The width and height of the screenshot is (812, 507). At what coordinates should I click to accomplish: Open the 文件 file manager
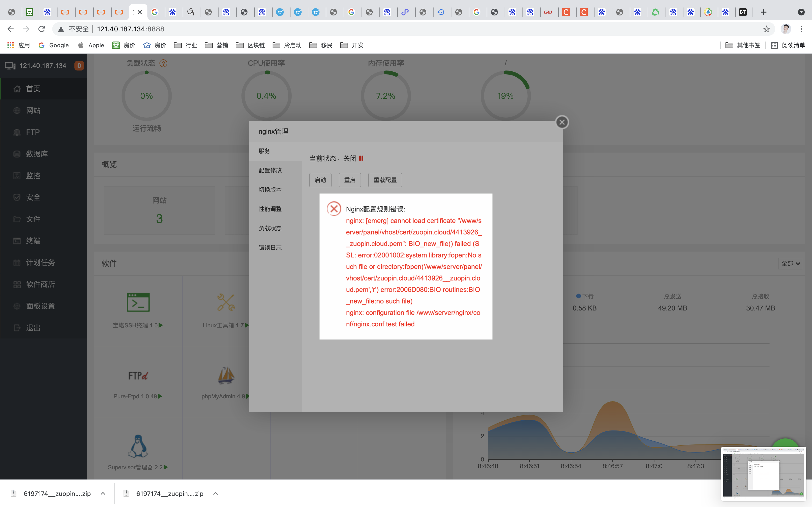click(34, 219)
